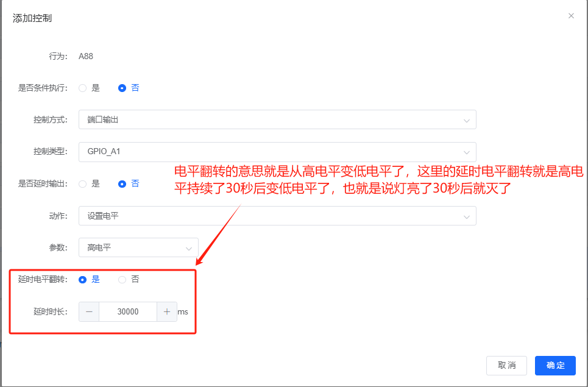The height and width of the screenshot is (387, 588).
Task: Open the 控制方式 dropdown showing 端口输出
Action: (x=277, y=119)
